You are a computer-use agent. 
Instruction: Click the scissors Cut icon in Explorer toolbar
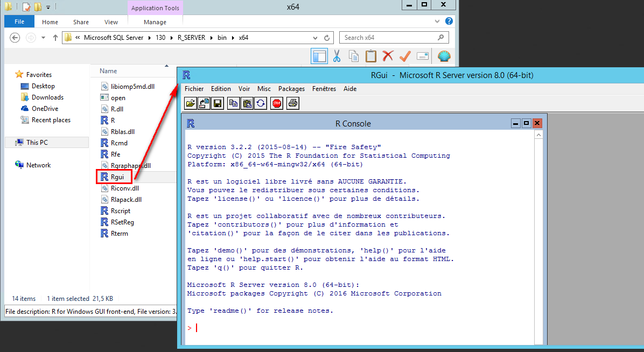pos(337,56)
